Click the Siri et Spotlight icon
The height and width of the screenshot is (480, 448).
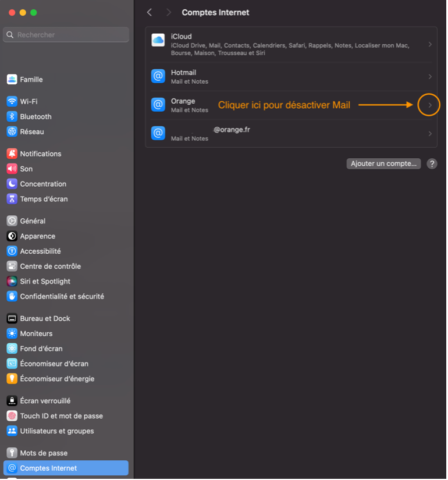(x=12, y=282)
